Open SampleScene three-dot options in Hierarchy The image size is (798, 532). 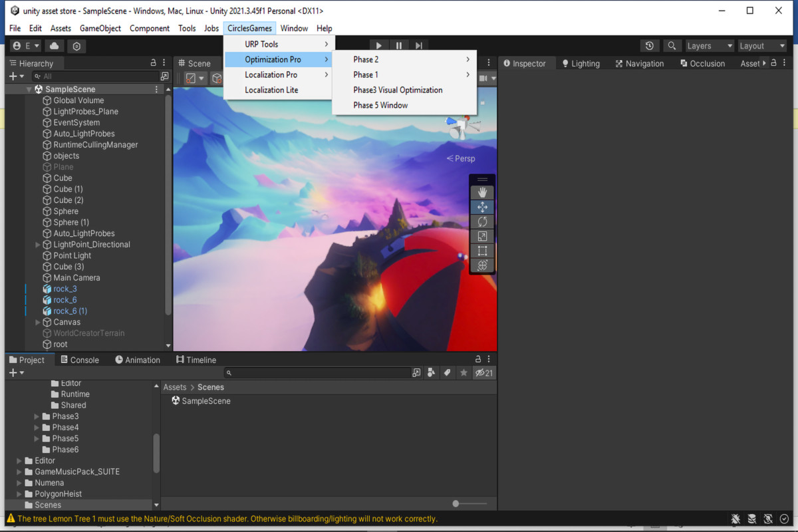(157, 89)
